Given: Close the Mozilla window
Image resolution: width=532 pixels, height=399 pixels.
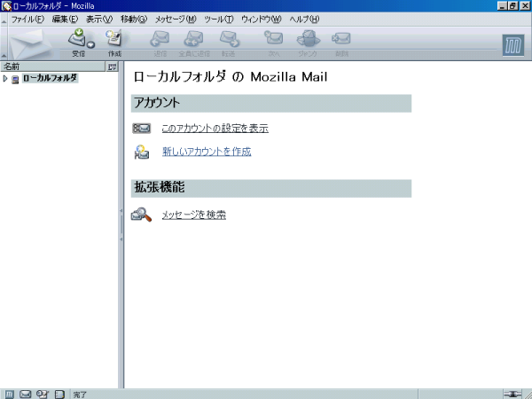Looking at the screenshot, I should [x=525, y=6].
